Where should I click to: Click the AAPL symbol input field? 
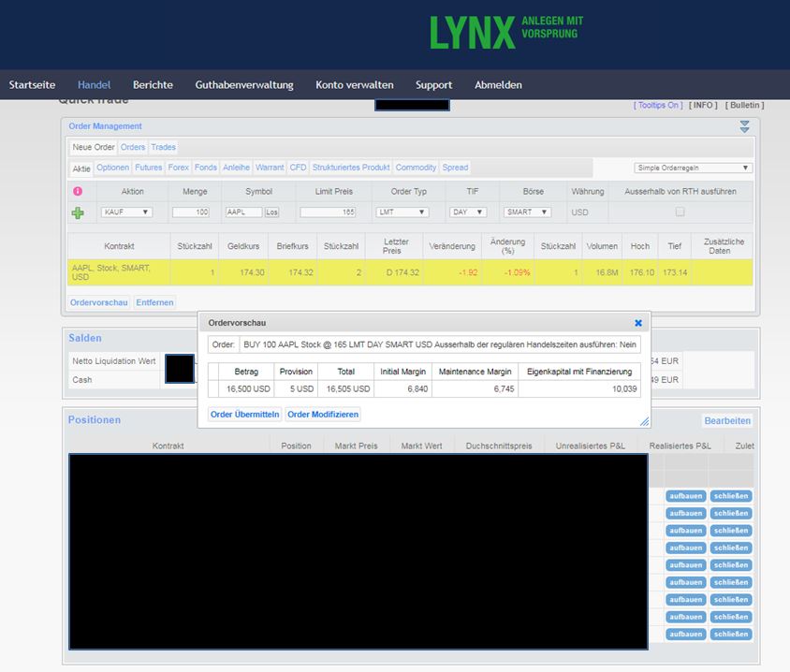pyautogui.click(x=244, y=212)
